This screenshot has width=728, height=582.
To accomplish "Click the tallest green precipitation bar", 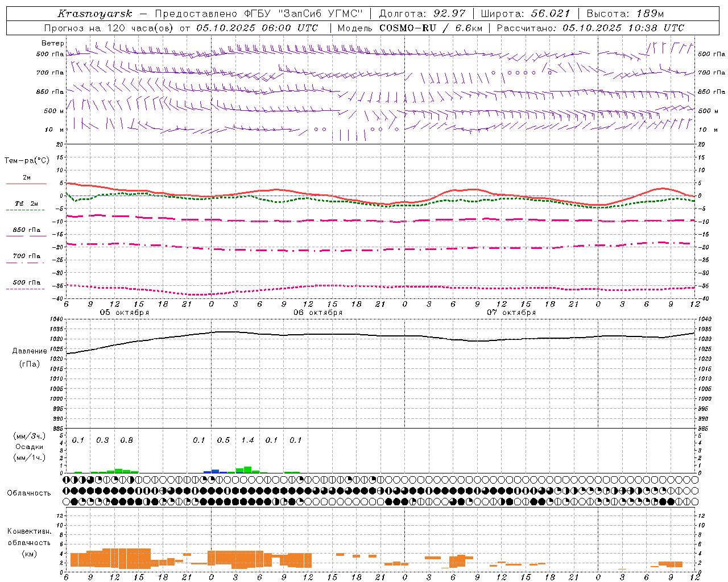I will (247, 470).
